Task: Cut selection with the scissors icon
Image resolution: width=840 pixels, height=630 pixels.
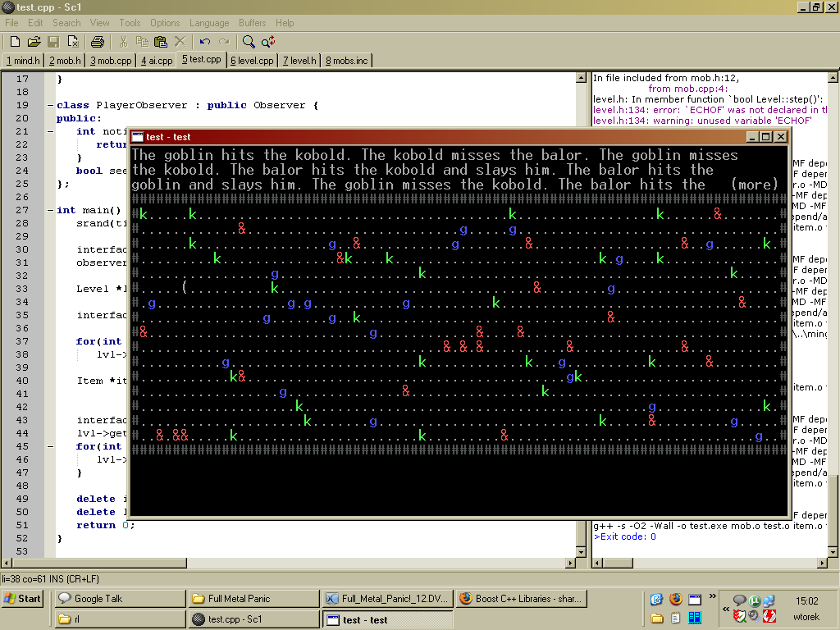Action: pyautogui.click(x=123, y=41)
